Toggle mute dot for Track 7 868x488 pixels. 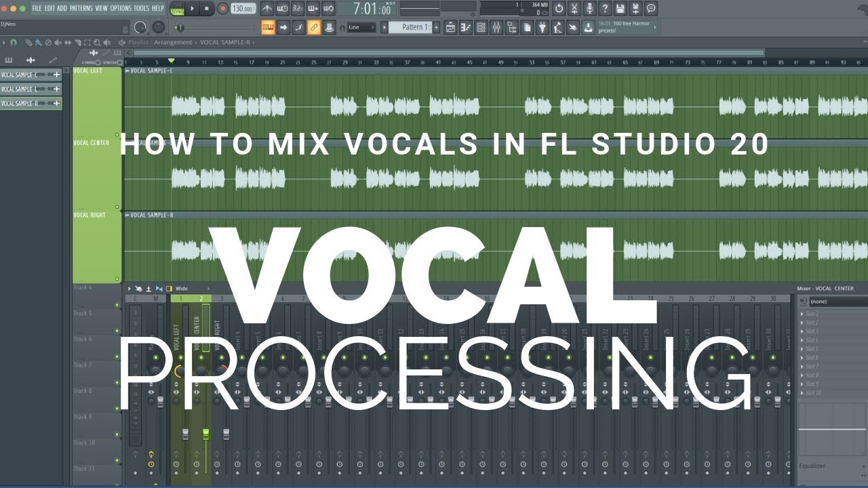click(117, 383)
